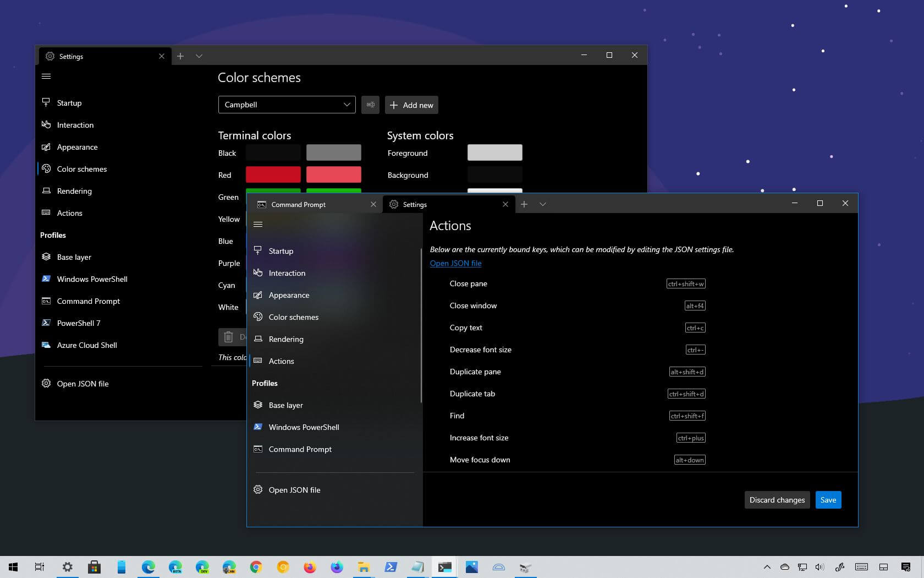
Task: Click the Red terminal color swatch
Action: (273, 175)
